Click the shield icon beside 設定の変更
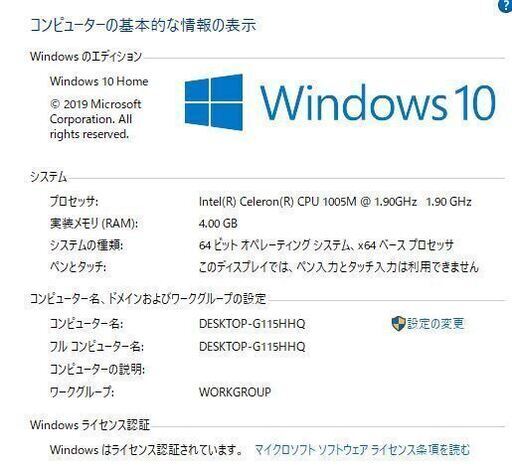Viewport: 512px width, 468px height. (x=398, y=324)
